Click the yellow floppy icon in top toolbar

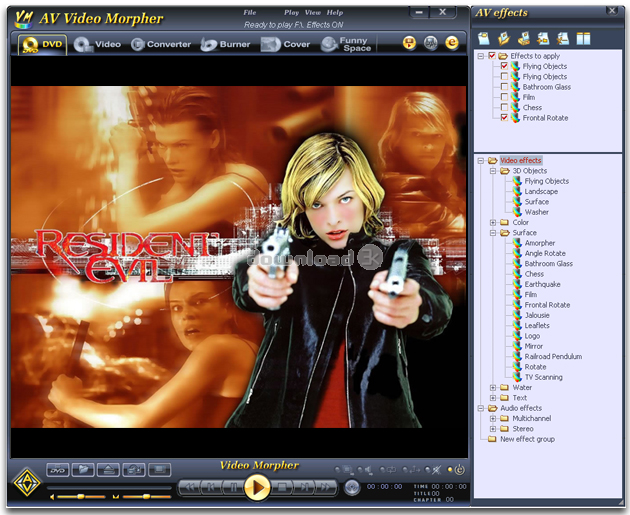pyautogui.click(x=409, y=43)
